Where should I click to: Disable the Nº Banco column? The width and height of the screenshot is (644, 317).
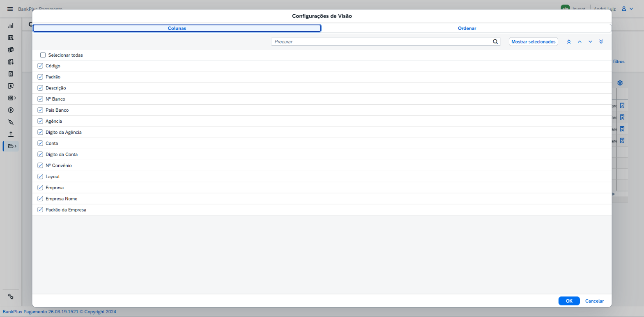pos(40,99)
